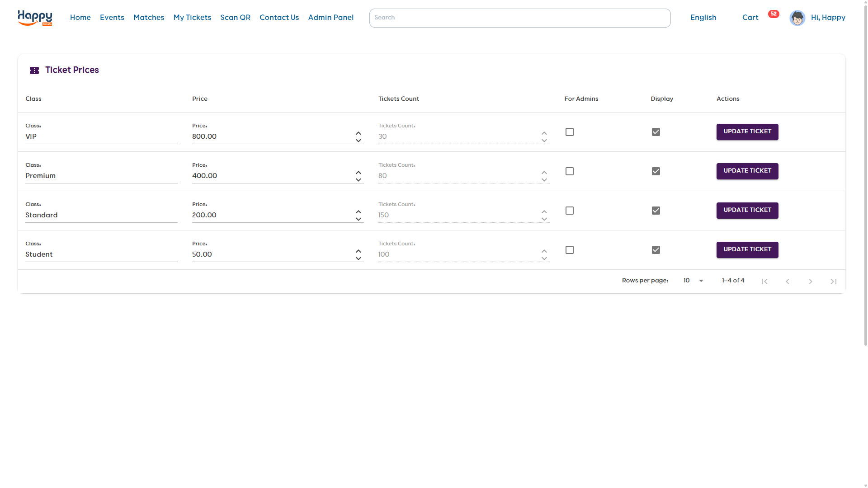Go to first page using pagination icon
Image resolution: width=868 pixels, height=488 pixels.
tap(765, 281)
